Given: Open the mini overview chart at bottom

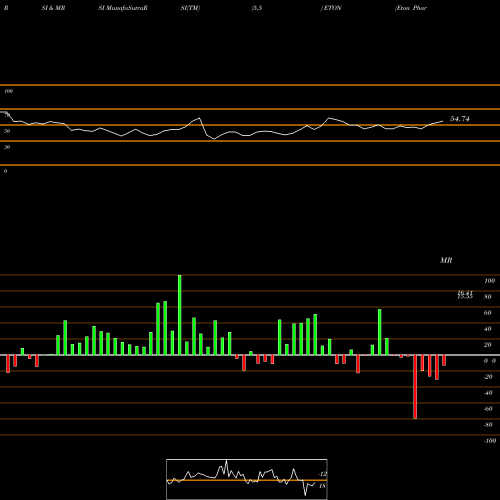Looking at the screenshot, I should [x=247, y=479].
